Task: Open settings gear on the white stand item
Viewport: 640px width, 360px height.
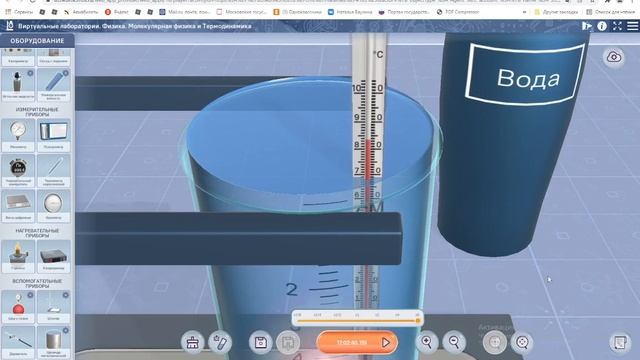Action: coord(66,295)
